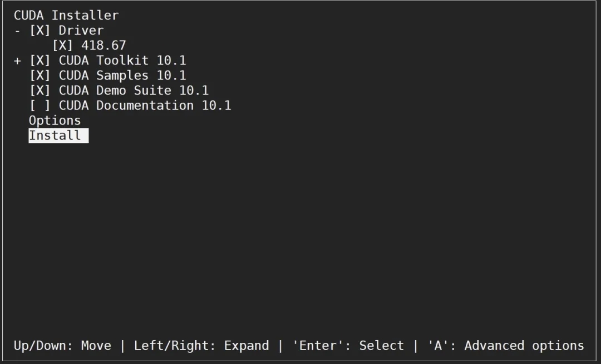Viewport: 601px width, 364px height.
Task: Enable the CUDA Documentation 10.1 checkbox
Action: [x=40, y=106]
